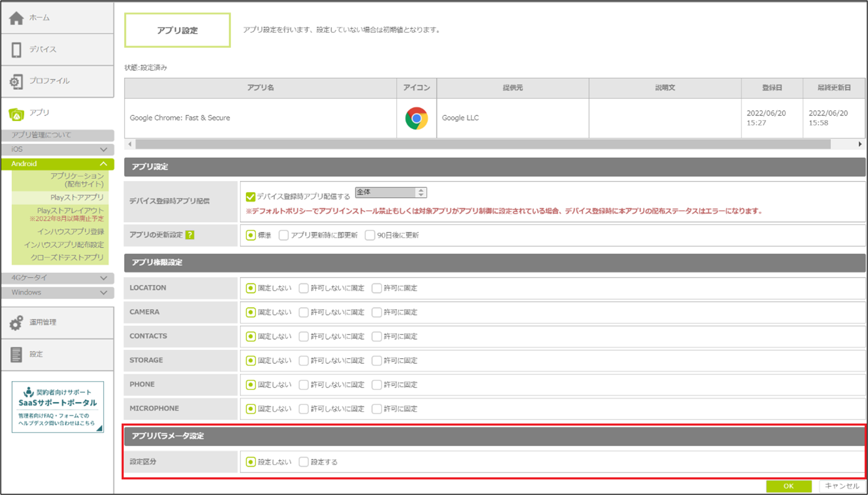Viewport: 868px width, 495px height.
Task: Click the Google Chrome app icon
Action: (416, 118)
